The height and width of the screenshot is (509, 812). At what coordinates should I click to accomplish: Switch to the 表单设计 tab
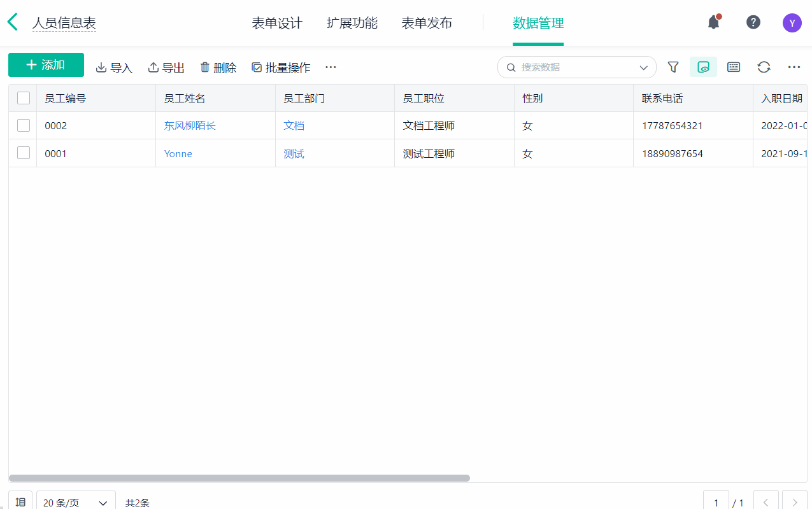(277, 23)
